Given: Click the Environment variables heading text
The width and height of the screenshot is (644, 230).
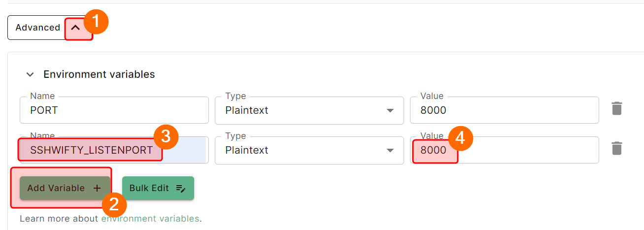Looking at the screenshot, I should 99,74.
